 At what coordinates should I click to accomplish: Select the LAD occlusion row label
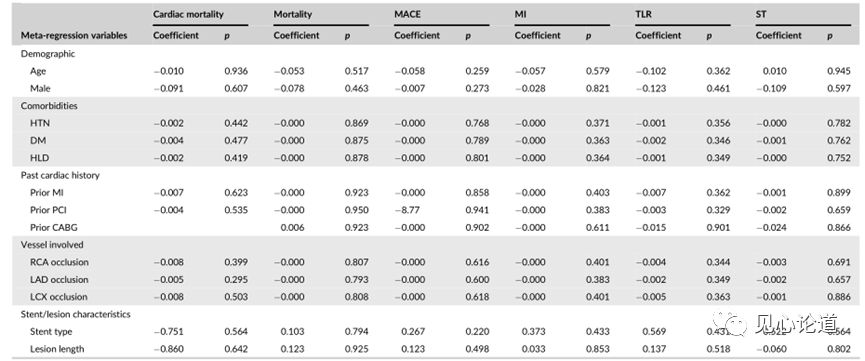click(59, 279)
